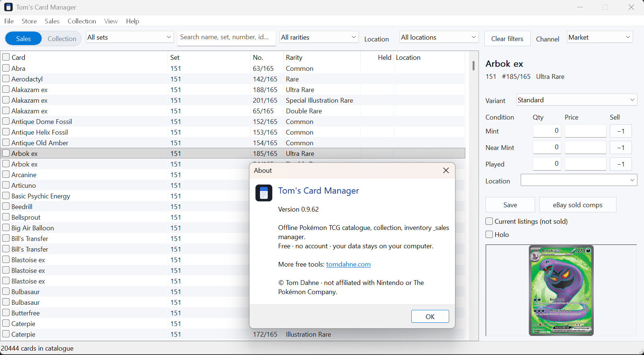This screenshot has height=355, width=644.
Task: Select the Basic Psychic Energy row
Action: point(125,196)
